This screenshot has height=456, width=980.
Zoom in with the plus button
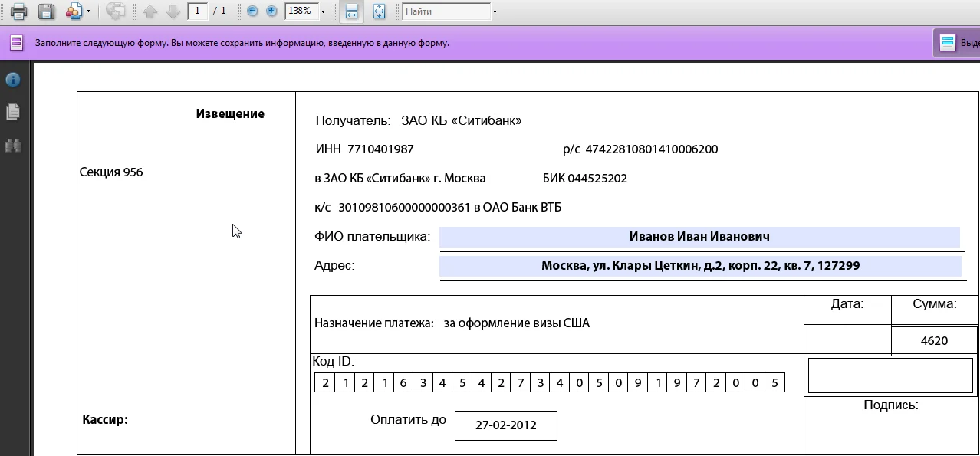(x=271, y=11)
